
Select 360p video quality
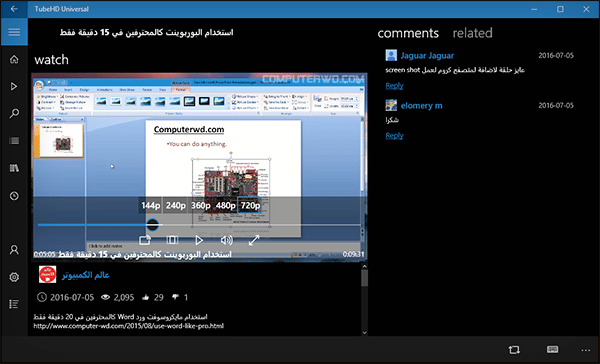pos(201,206)
